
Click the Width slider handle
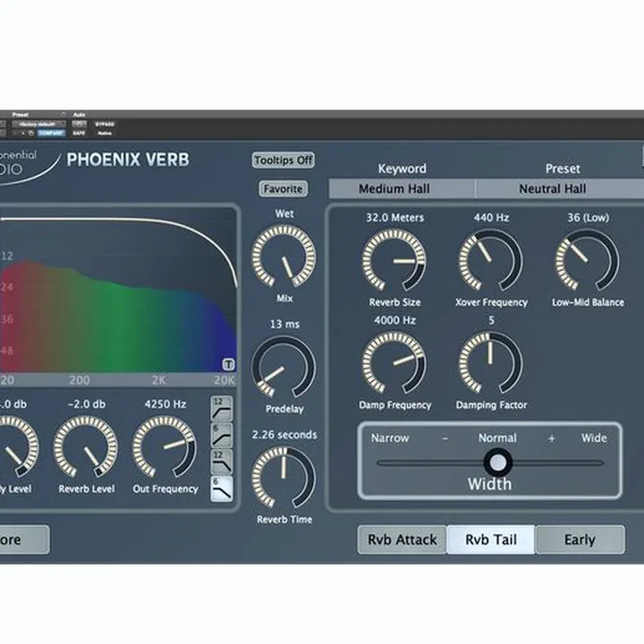[x=498, y=462]
